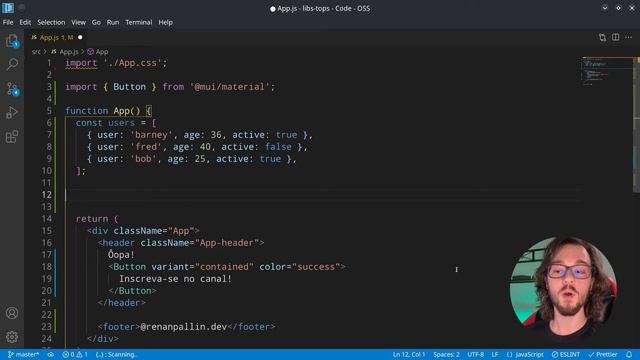
Task: Open the More Actions ellipsis in the editor toolbar
Action: tap(629, 37)
